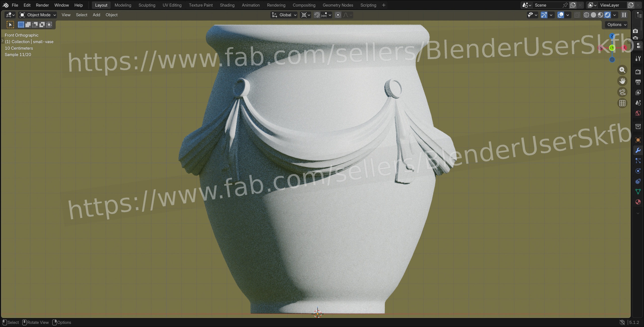Pause the viewport render preview
This screenshot has width=644, height=327.
(x=624, y=15)
